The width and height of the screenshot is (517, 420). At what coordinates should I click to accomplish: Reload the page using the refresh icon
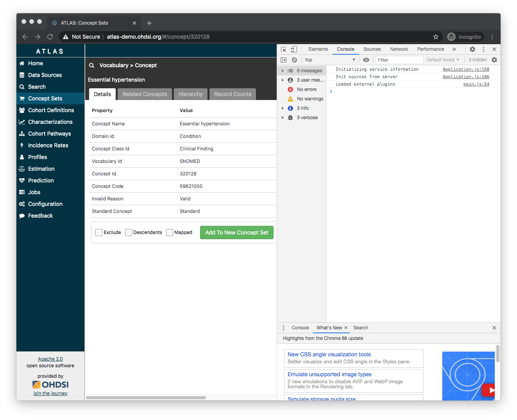pyautogui.click(x=50, y=37)
